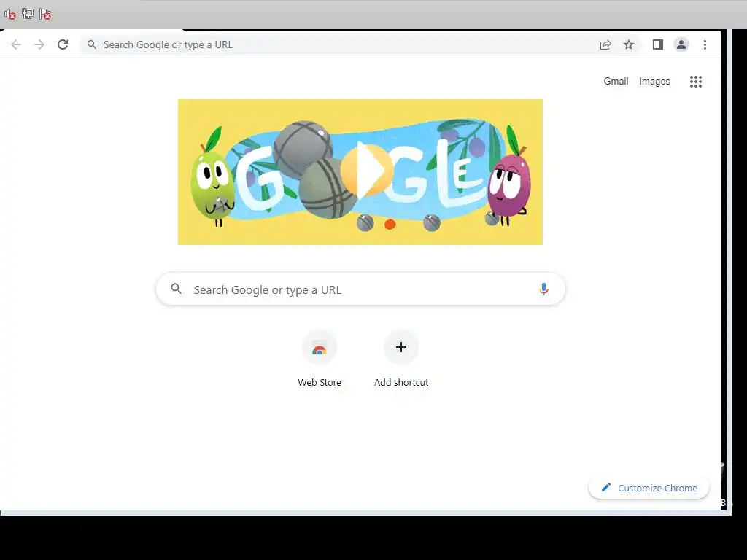747x560 pixels.
Task: Open the Images link
Action: click(654, 82)
